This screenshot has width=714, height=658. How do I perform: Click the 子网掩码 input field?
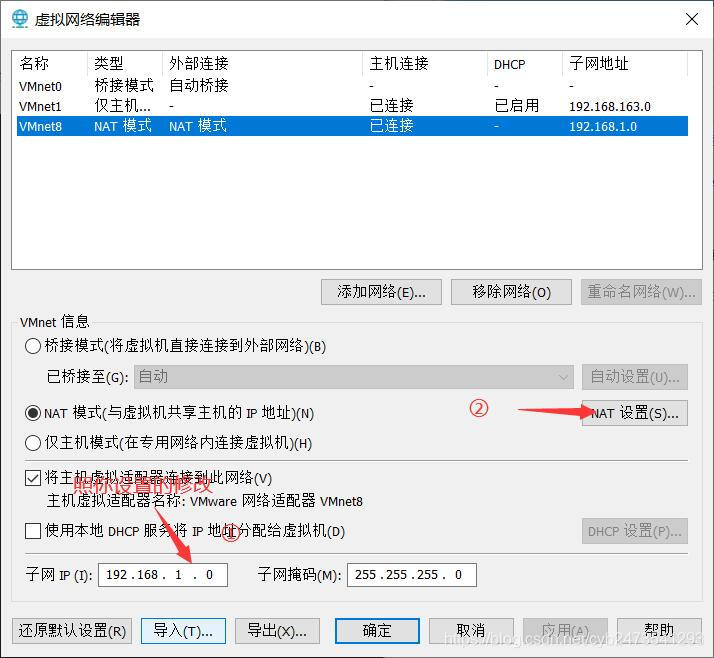coord(412,575)
